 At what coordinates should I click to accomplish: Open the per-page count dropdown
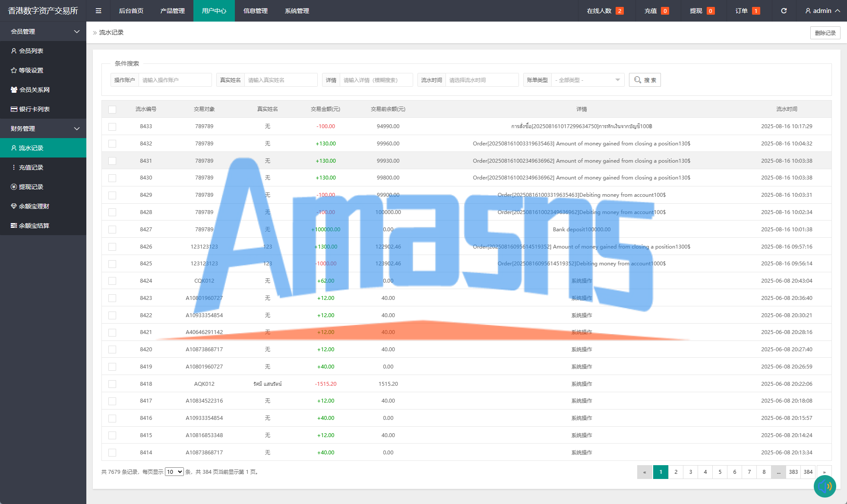[x=174, y=472]
